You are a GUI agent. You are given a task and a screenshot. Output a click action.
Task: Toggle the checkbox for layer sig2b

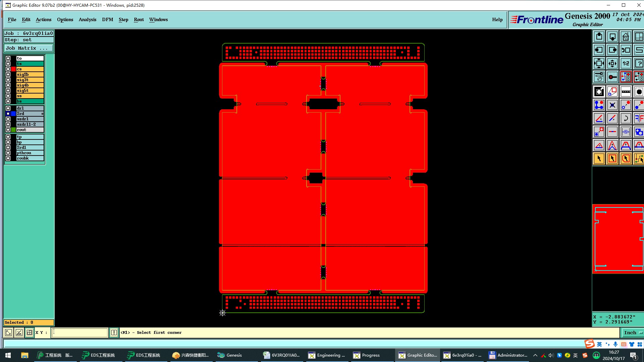tap(8, 74)
